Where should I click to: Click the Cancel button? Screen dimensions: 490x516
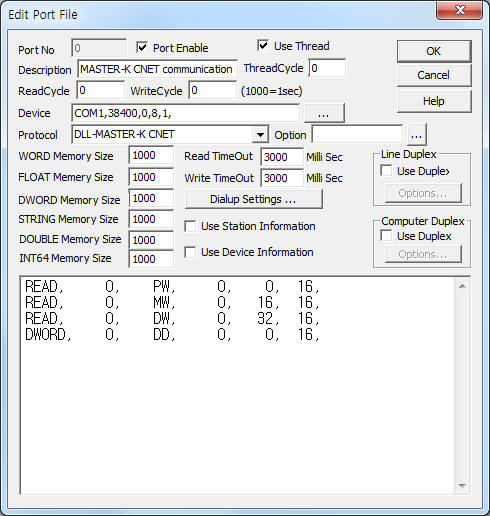[434, 75]
